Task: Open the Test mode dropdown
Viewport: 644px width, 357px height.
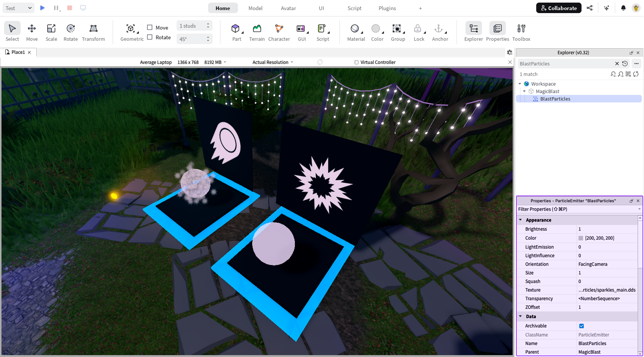Action: (19, 8)
